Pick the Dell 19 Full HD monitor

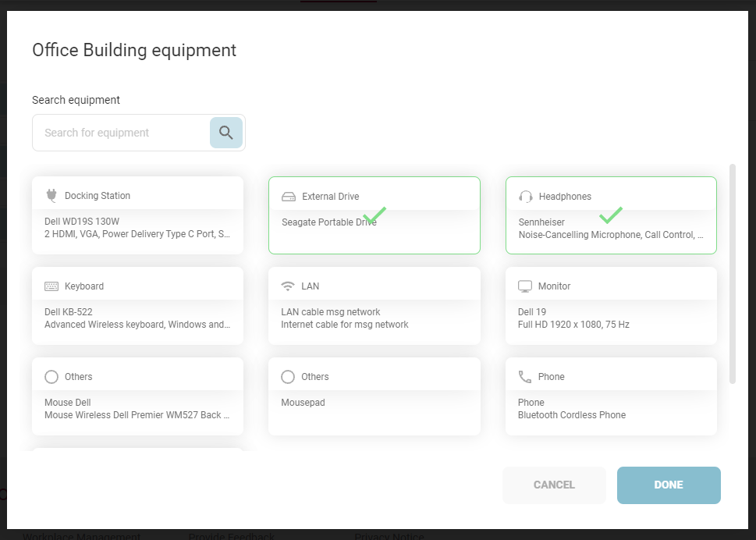(x=611, y=318)
